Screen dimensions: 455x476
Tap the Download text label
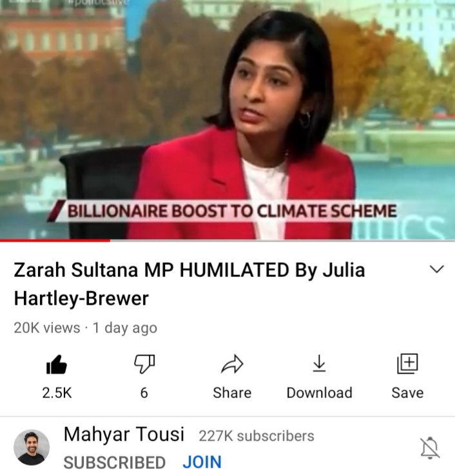coord(320,393)
